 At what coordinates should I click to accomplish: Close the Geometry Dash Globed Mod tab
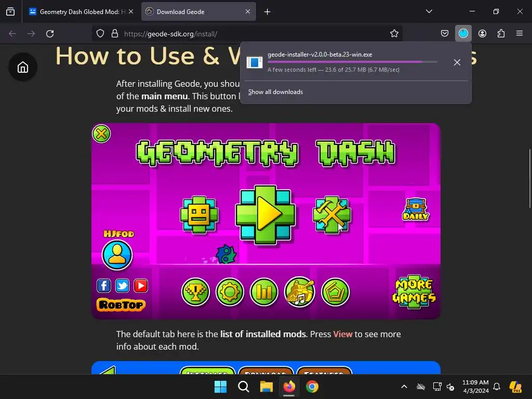point(131,11)
